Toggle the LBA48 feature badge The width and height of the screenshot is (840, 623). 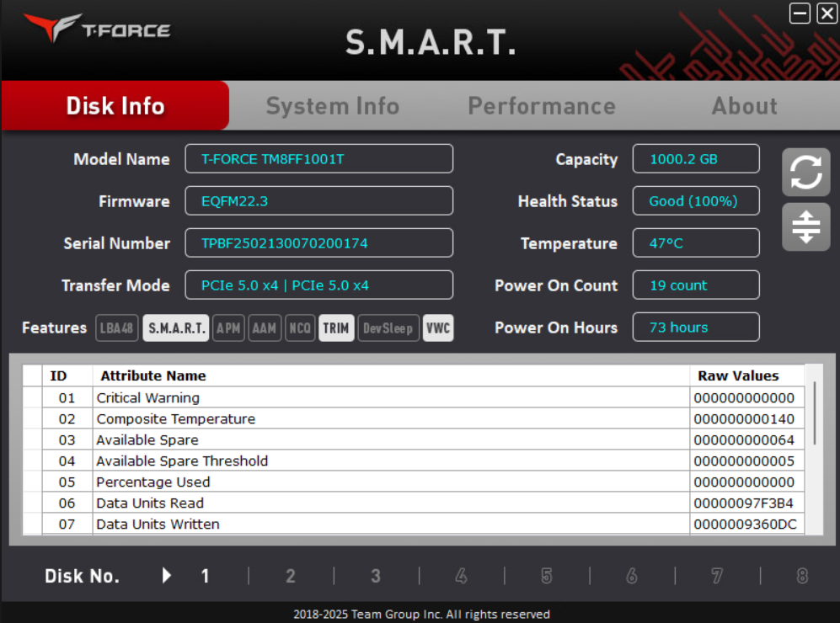point(116,328)
